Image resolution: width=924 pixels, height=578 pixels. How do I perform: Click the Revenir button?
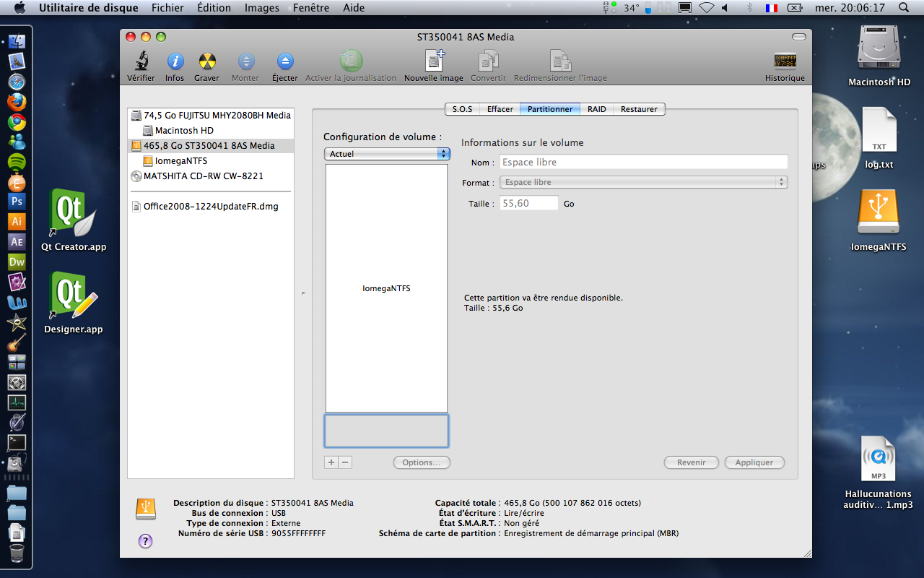[692, 462]
